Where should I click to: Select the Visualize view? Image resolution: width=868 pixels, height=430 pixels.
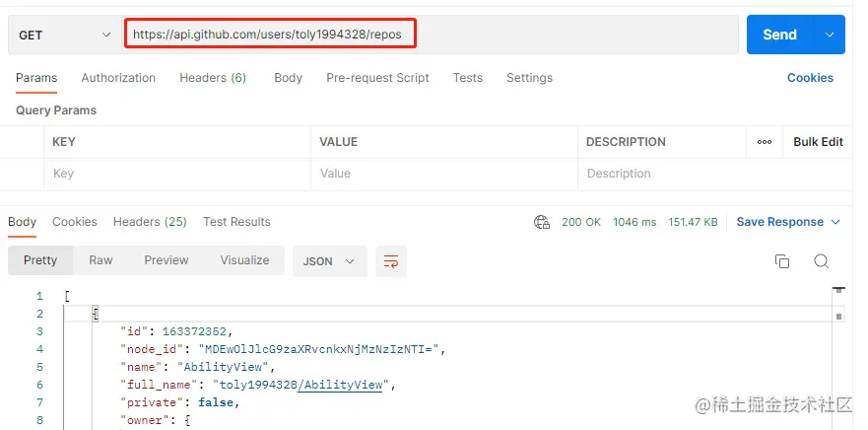point(244,260)
